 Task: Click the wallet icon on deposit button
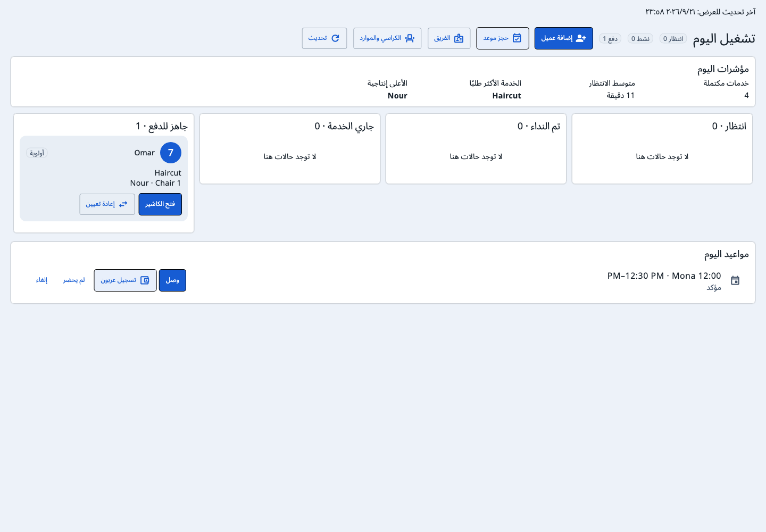[145, 280]
